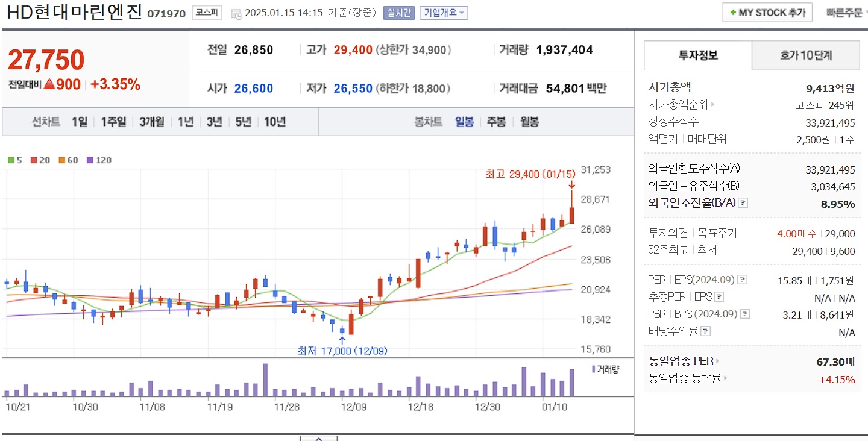Click the 67.30배 industry PER value
The width and height of the screenshot is (868, 441).
(x=835, y=362)
